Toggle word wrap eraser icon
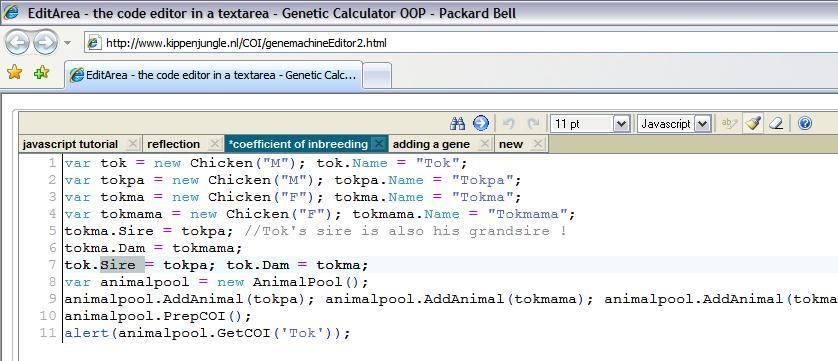 pyautogui.click(x=776, y=124)
